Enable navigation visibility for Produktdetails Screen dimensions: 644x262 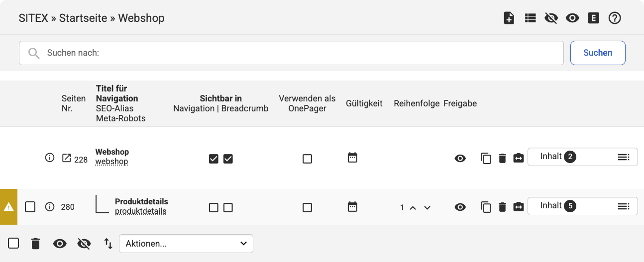(x=214, y=207)
